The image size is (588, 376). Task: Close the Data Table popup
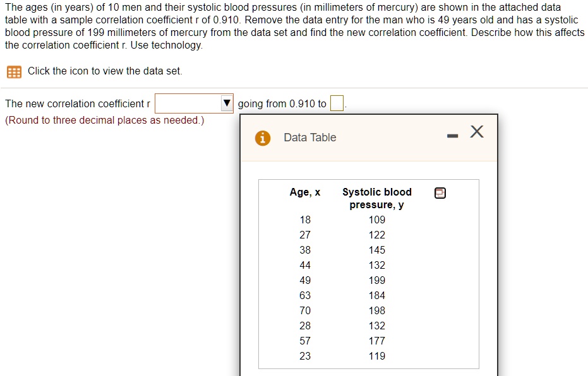pos(477,132)
